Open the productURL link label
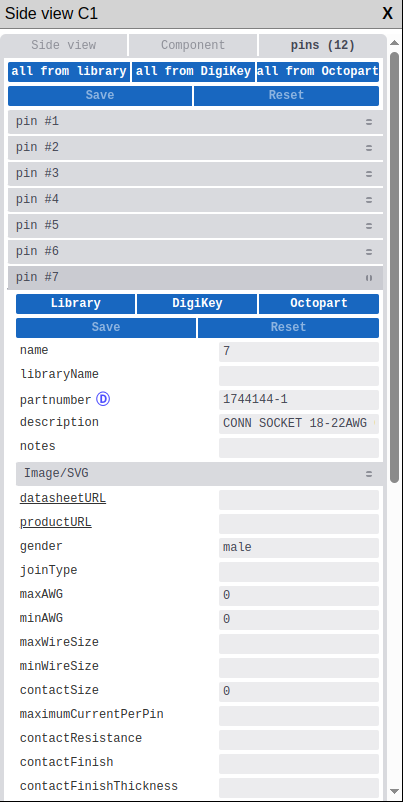403x802 pixels. [x=56, y=522]
